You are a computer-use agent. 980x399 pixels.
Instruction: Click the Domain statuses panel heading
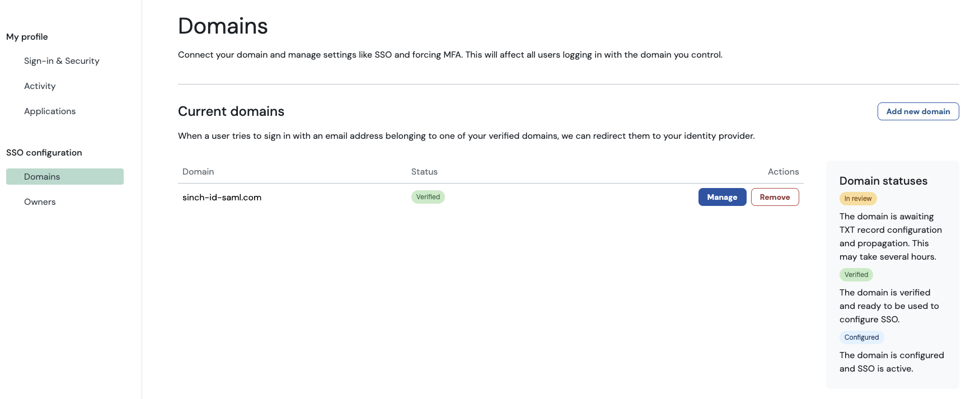pos(883,181)
